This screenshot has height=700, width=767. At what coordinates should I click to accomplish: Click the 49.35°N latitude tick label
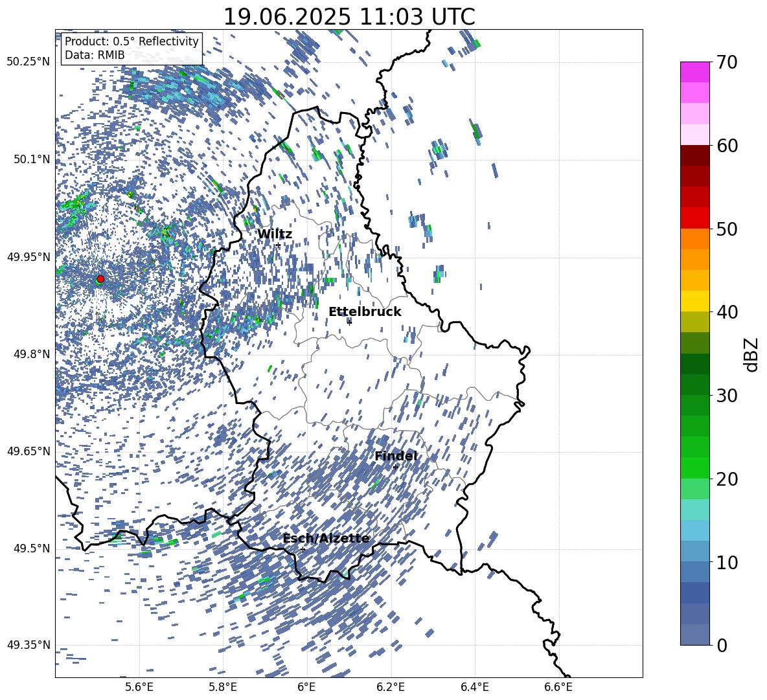click(29, 645)
